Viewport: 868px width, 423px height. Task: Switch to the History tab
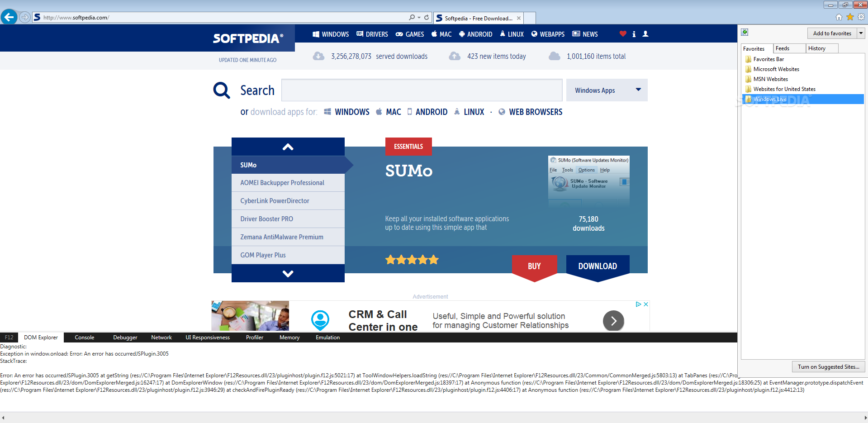click(822, 48)
